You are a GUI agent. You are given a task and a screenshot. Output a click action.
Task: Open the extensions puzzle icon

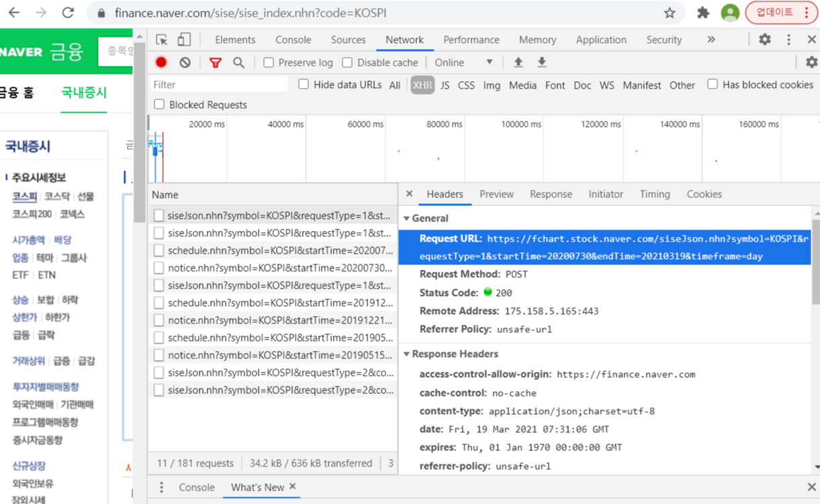coord(703,13)
